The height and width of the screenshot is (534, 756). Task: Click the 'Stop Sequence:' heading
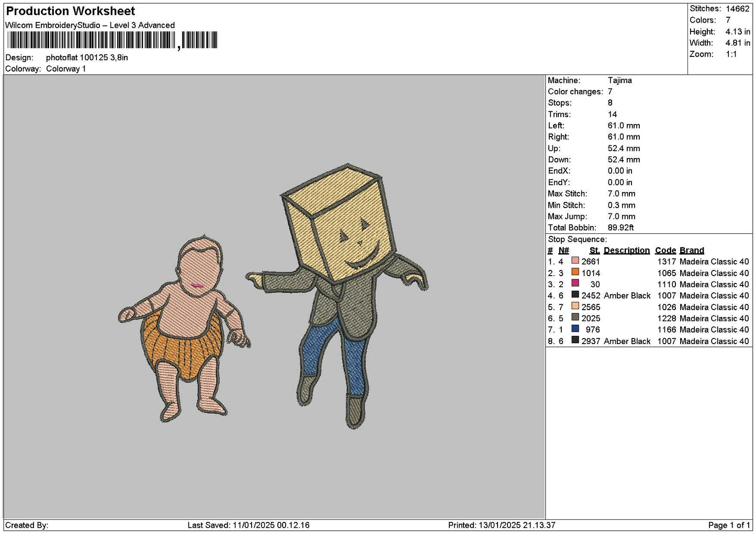(578, 240)
